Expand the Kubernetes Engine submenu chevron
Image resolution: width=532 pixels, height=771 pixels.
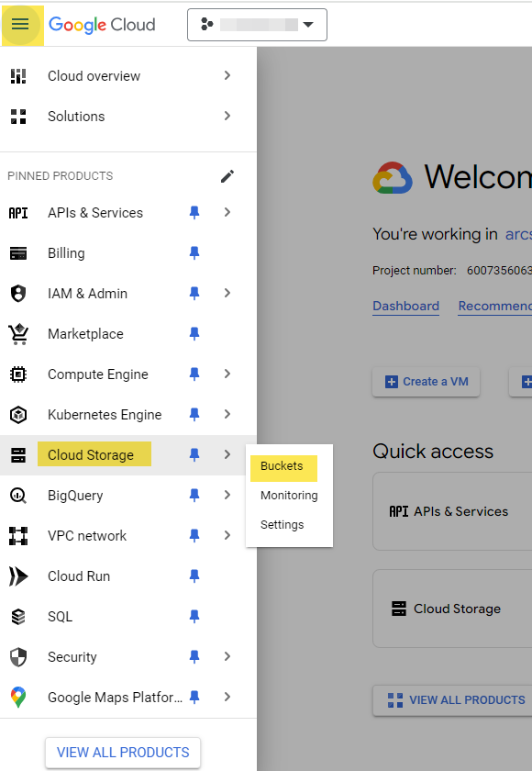227,414
